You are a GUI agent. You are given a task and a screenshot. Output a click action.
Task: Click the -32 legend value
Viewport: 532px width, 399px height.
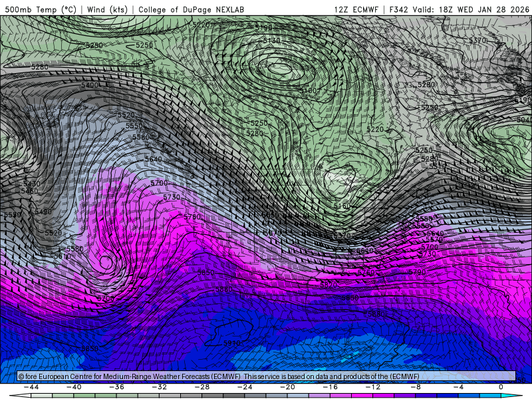tap(160, 387)
